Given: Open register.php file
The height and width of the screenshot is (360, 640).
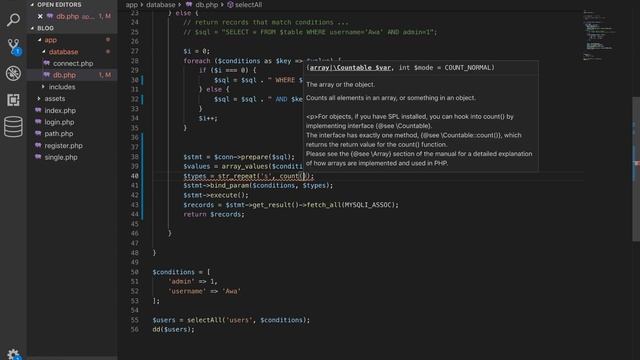Looking at the screenshot, I should (63, 146).
